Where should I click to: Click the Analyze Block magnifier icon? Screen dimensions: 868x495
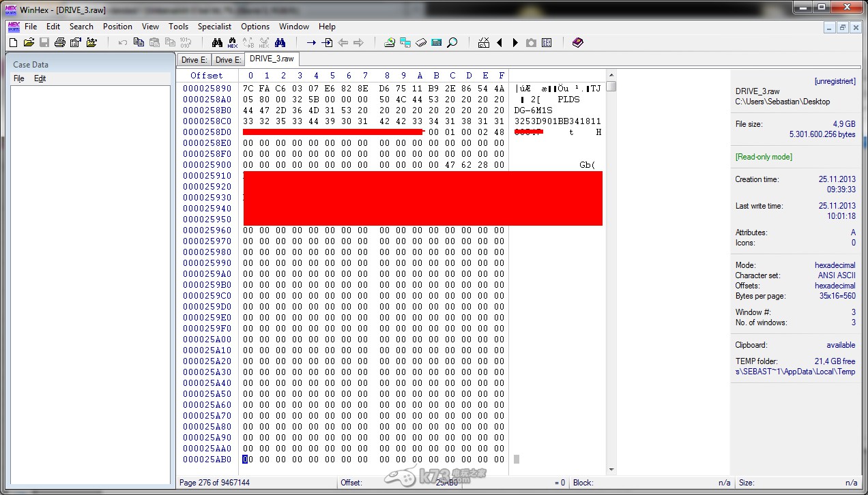(452, 42)
